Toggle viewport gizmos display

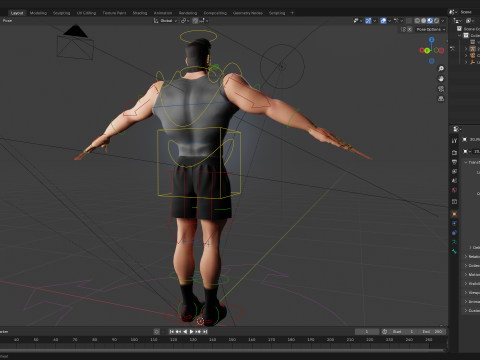[x=368, y=21]
